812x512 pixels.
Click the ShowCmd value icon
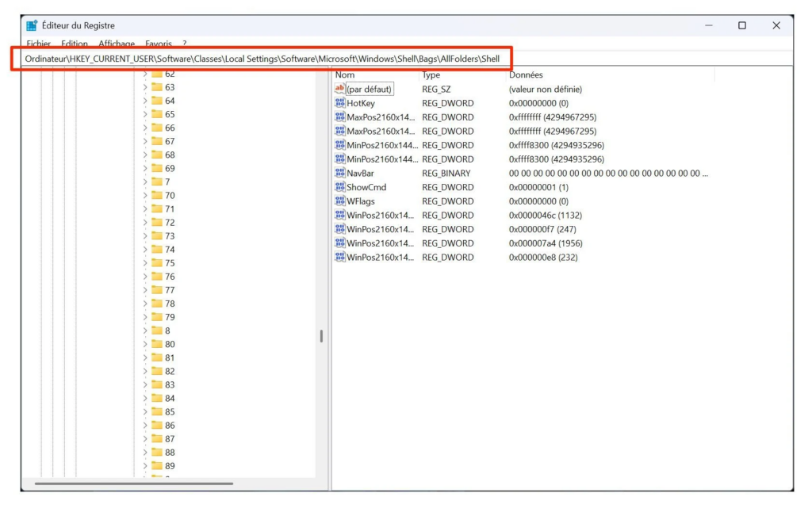(x=340, y=187)
